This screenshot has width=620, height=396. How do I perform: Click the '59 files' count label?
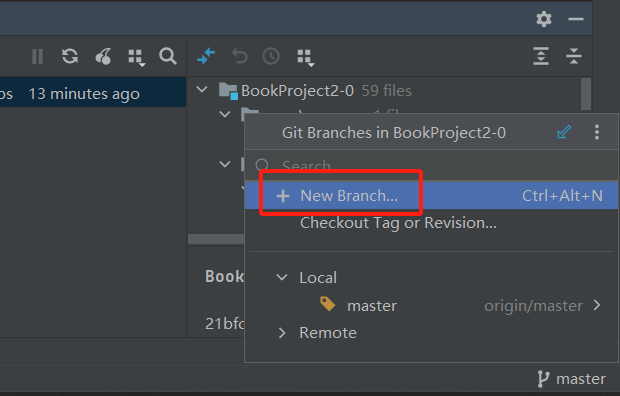point(387,91)
